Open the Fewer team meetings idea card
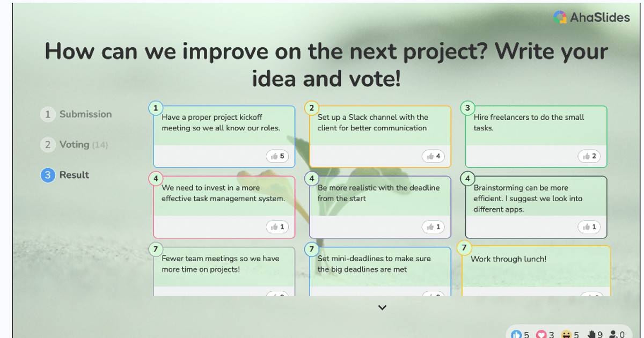644x338 pixels. (x=224, y=271)
